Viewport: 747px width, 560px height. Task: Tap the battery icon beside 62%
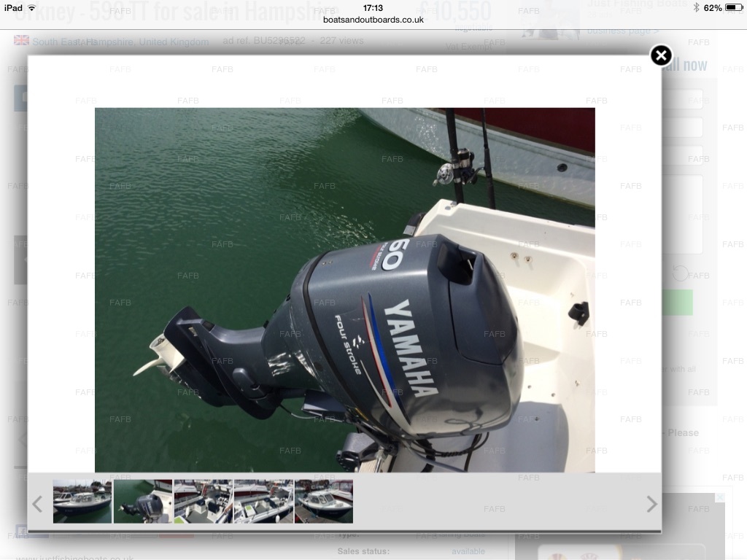pyautogui.click(x=733, y=7)
